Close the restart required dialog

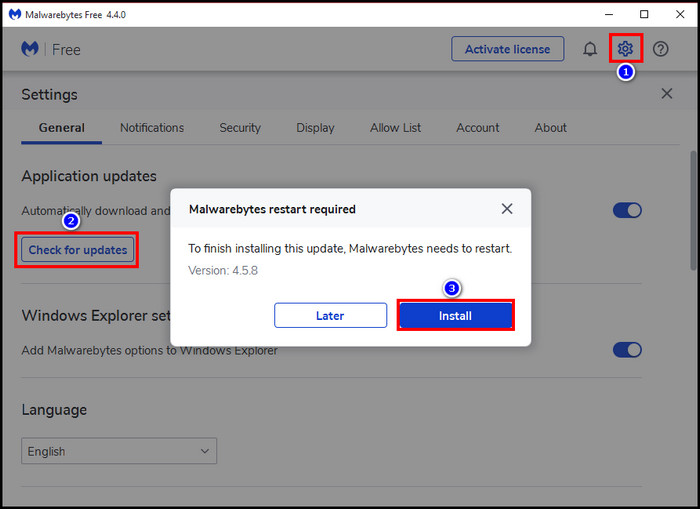pyautogui.click(x=507, y=209)
